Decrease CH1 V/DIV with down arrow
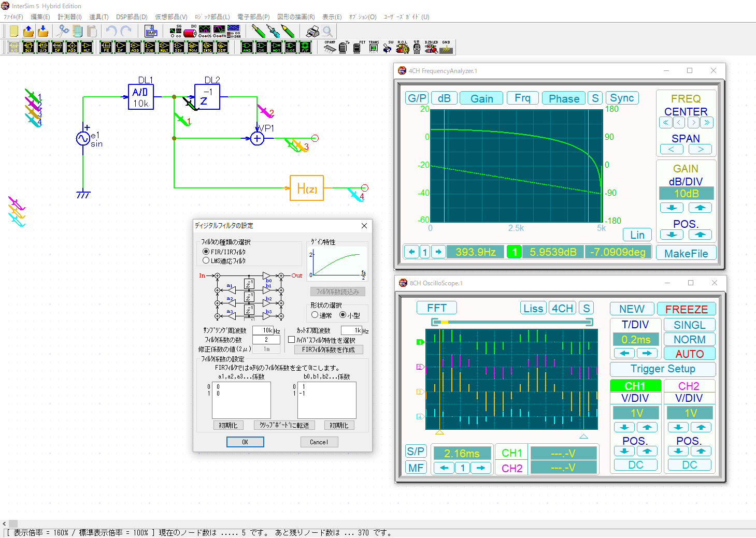 point(624,427)
